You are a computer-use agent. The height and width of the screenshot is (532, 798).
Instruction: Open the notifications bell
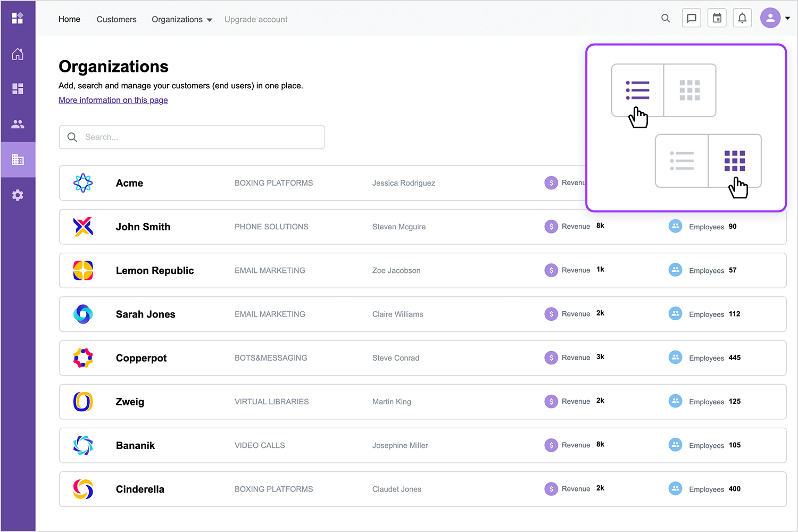(742, 18)
